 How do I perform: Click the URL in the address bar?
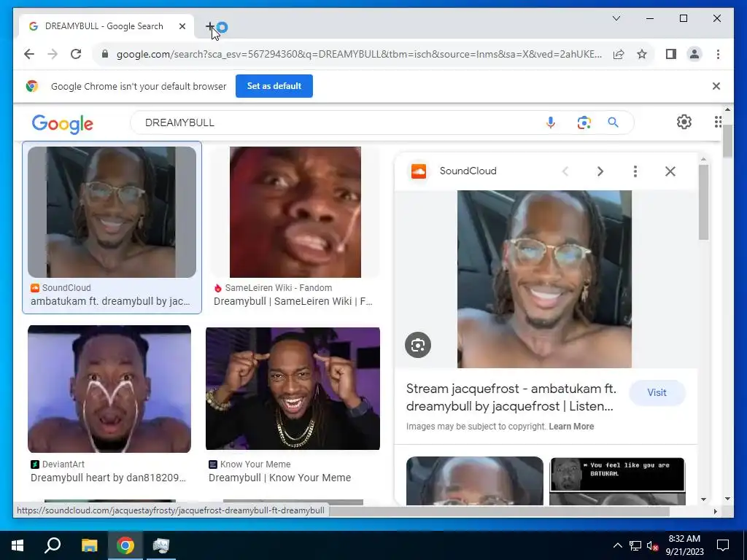(359, 54)
